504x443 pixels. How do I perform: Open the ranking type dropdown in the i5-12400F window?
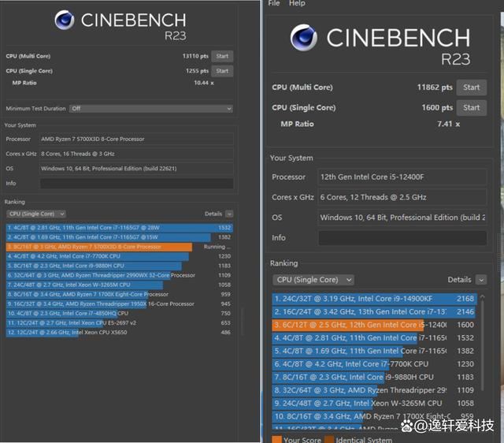313,280
